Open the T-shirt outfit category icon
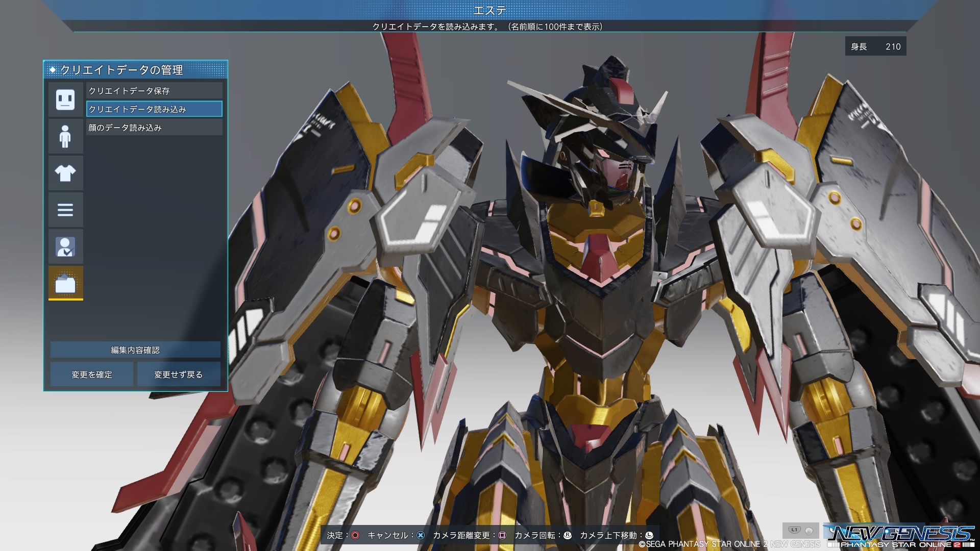 (x=65, y=173)
